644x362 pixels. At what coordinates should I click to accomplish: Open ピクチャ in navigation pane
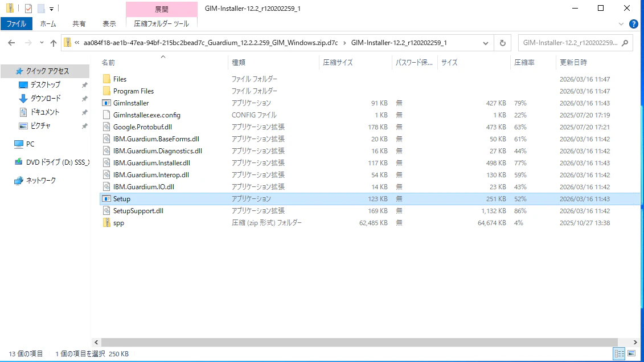coord(40,125)
